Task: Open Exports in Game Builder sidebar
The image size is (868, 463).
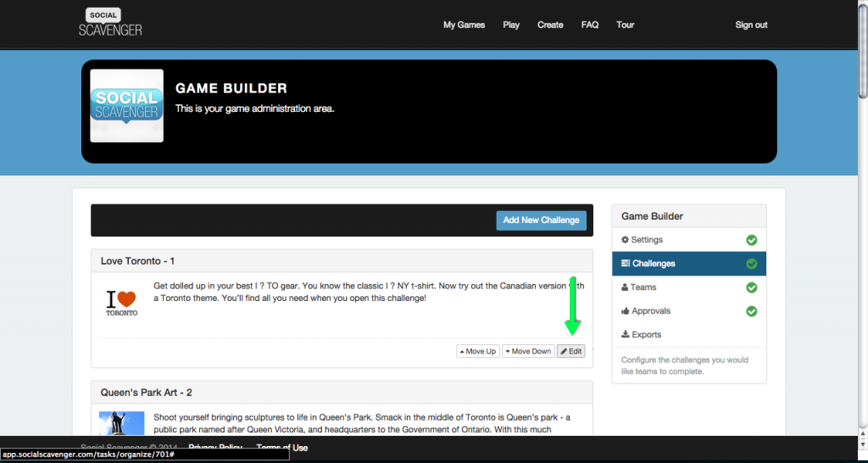Action: 689,335
